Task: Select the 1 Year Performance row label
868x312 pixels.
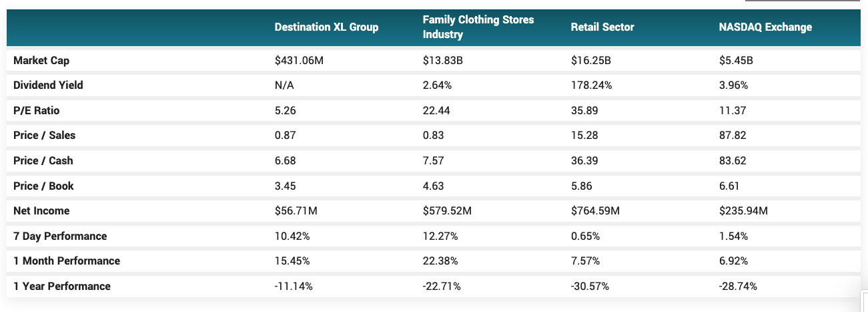Action: [62, 286]
